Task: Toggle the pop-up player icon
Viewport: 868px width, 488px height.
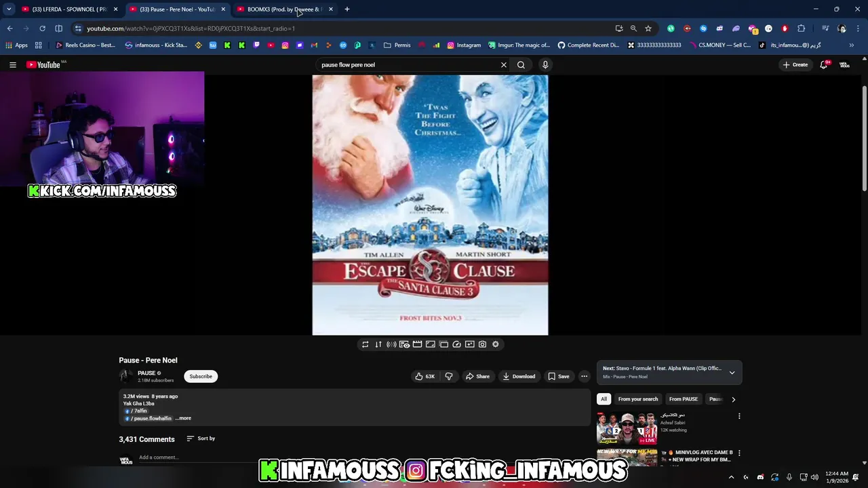Action: (443, 344)
